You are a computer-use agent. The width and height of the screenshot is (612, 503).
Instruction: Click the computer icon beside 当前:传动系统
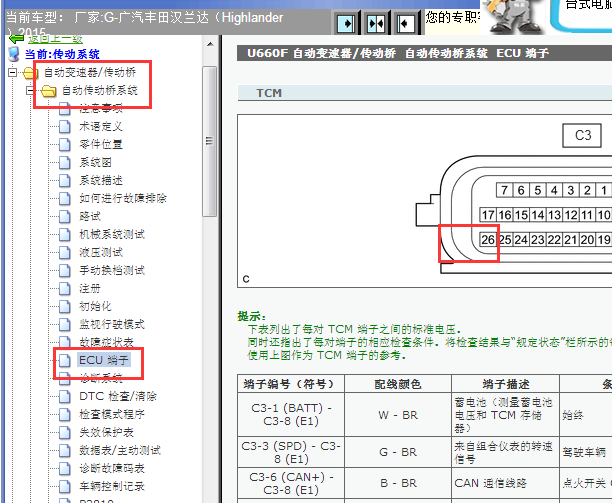(14, 54)
